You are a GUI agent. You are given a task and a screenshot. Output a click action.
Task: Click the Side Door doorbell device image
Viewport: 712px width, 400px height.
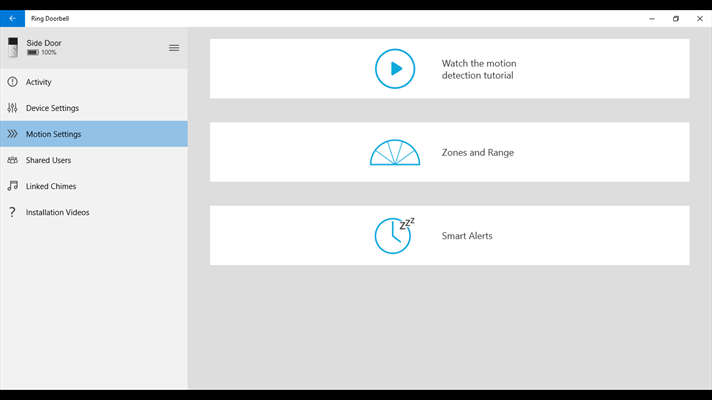tap(13, 48)
